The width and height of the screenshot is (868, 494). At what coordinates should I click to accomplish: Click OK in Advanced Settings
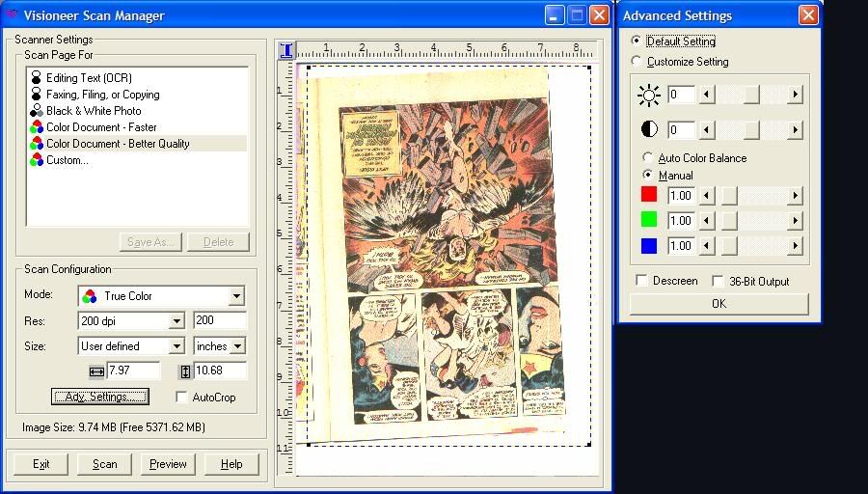[719, 304]
